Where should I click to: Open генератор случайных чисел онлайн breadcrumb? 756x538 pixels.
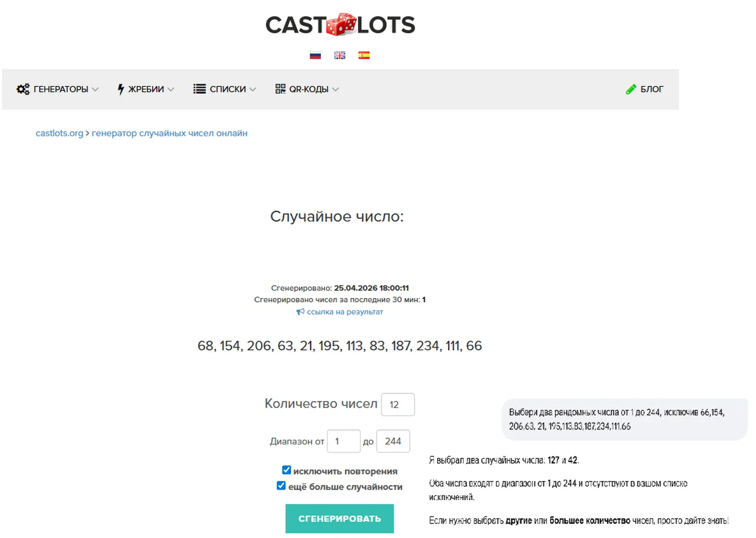169,133
